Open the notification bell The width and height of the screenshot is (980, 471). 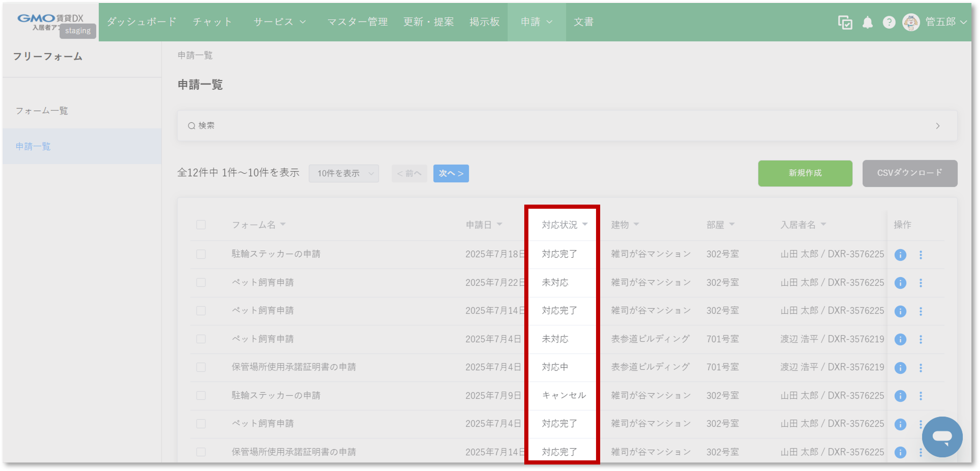pos(867,22)
